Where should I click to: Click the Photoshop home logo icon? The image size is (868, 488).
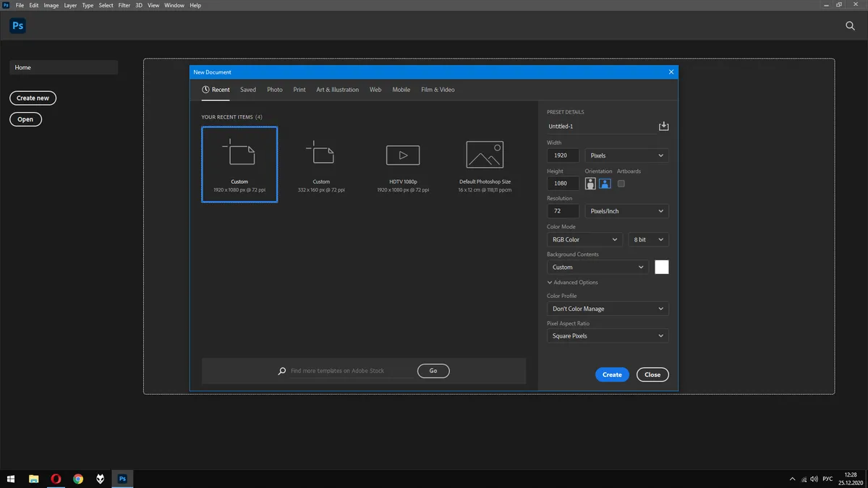[x=18, y=25]
